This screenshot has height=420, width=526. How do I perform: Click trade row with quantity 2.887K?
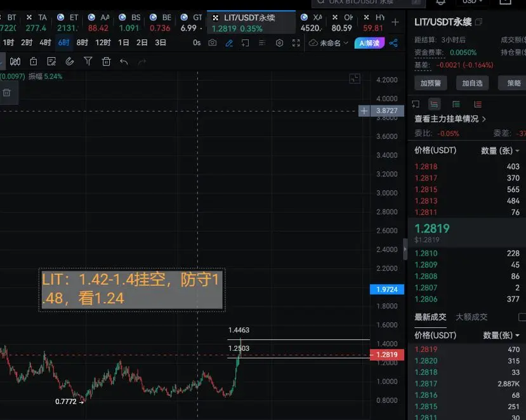tap(466, 383)
